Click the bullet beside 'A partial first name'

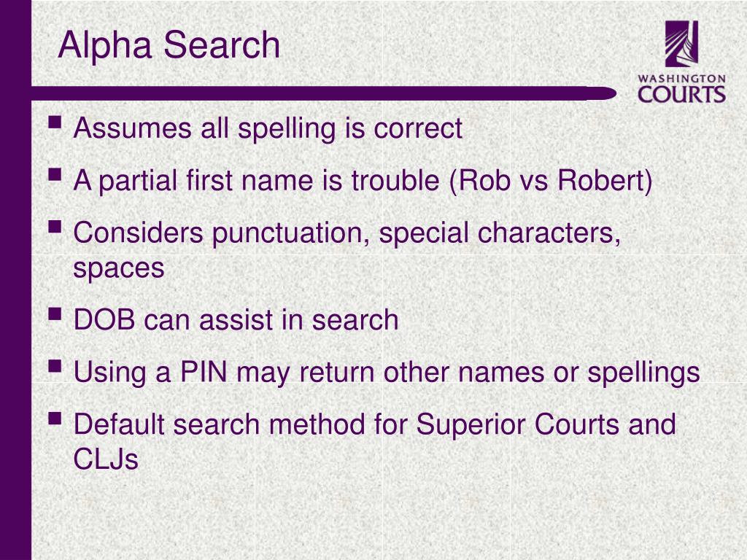tap(55, 174)
